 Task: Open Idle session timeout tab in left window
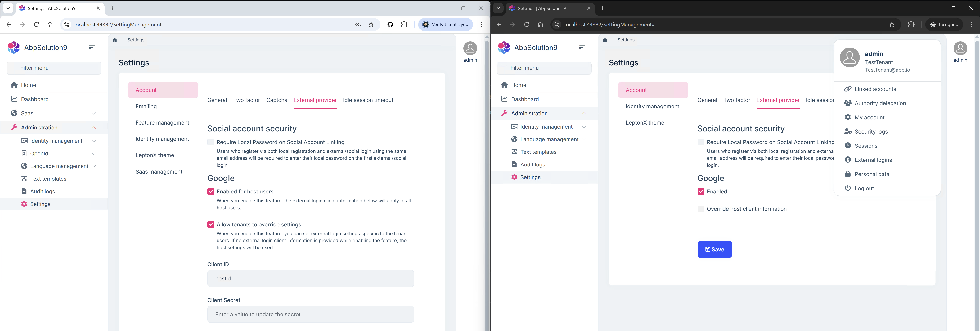tap(368, 100)
